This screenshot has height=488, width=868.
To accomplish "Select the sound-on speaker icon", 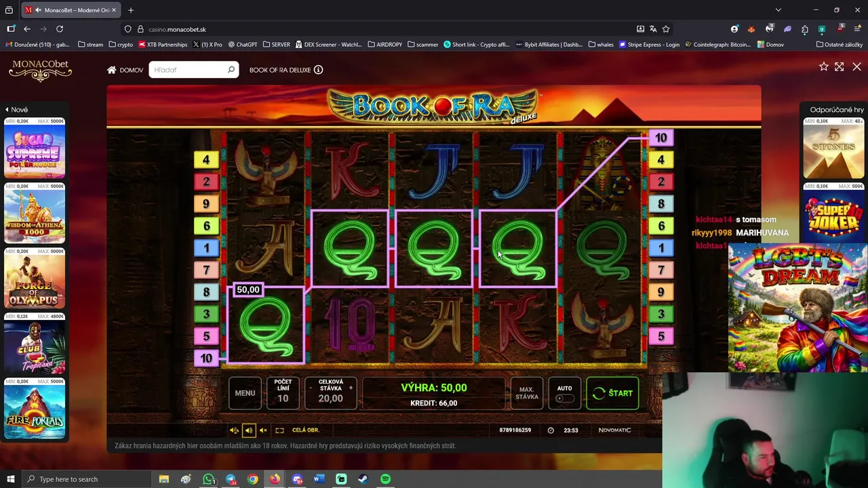I will pos(248,430).
